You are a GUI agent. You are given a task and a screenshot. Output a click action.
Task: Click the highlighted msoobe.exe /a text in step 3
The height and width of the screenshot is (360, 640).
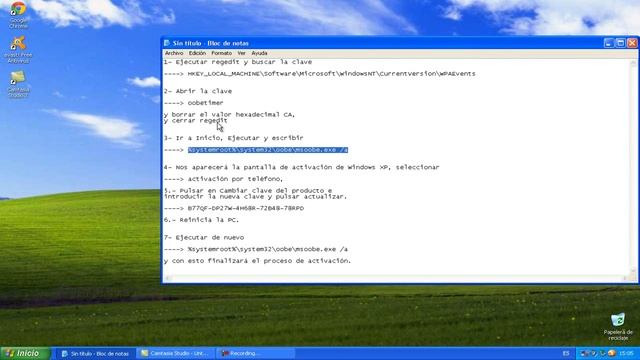pos(268,150)
